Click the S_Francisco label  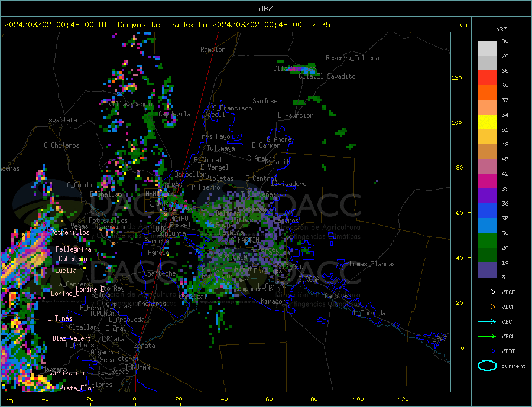(232, 108)
